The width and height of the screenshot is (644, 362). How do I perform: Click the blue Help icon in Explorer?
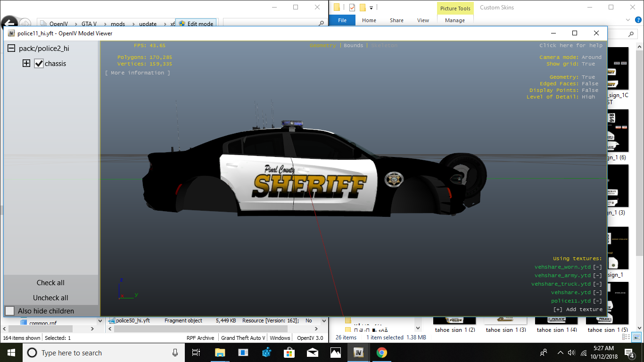(637, 20)
